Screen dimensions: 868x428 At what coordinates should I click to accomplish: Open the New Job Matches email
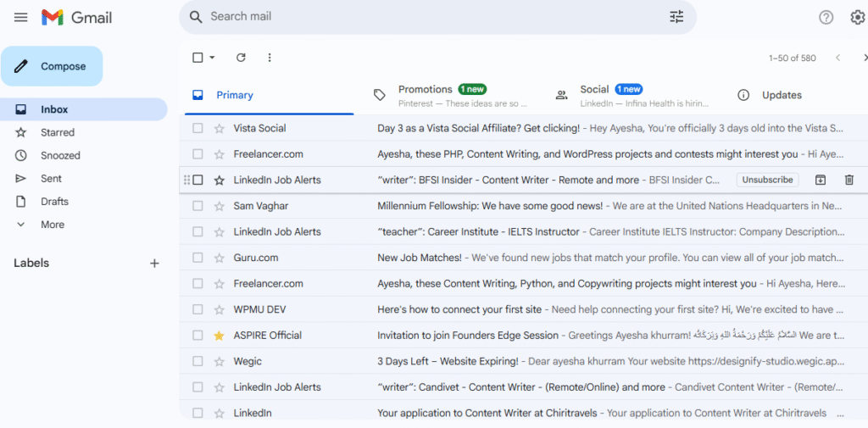coord(524,258)
